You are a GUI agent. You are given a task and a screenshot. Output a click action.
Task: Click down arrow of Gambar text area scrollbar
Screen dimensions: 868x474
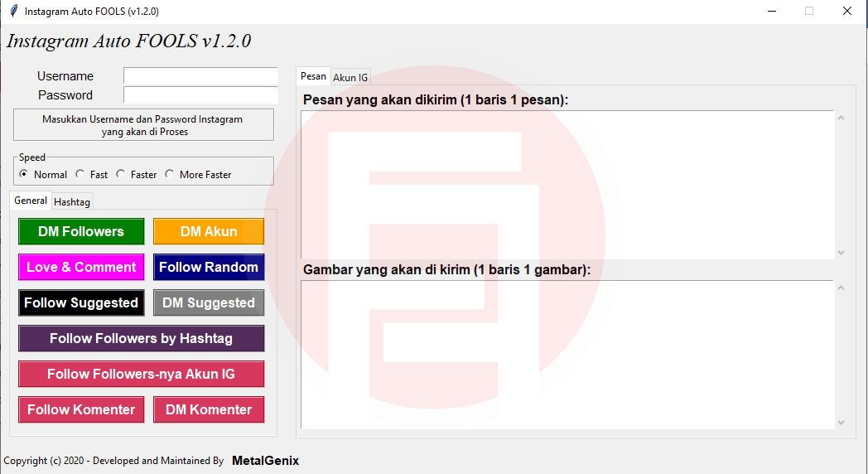tap(841, 423)
